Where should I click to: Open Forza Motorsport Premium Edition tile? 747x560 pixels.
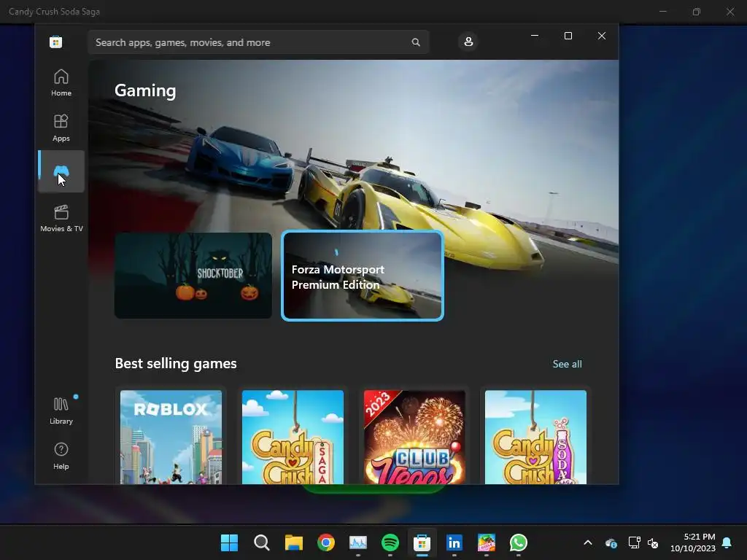[x=363, y=275]
